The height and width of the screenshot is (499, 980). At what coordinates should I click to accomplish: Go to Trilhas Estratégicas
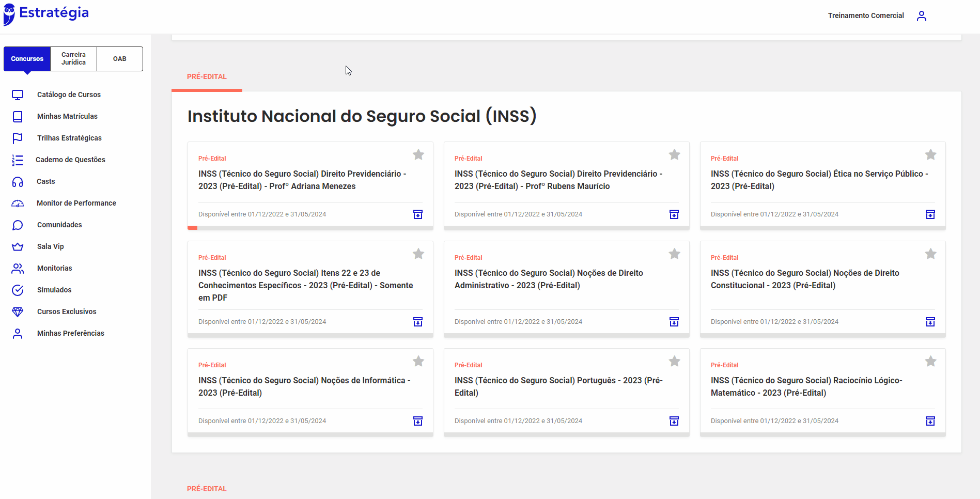(x=69, y=138)
